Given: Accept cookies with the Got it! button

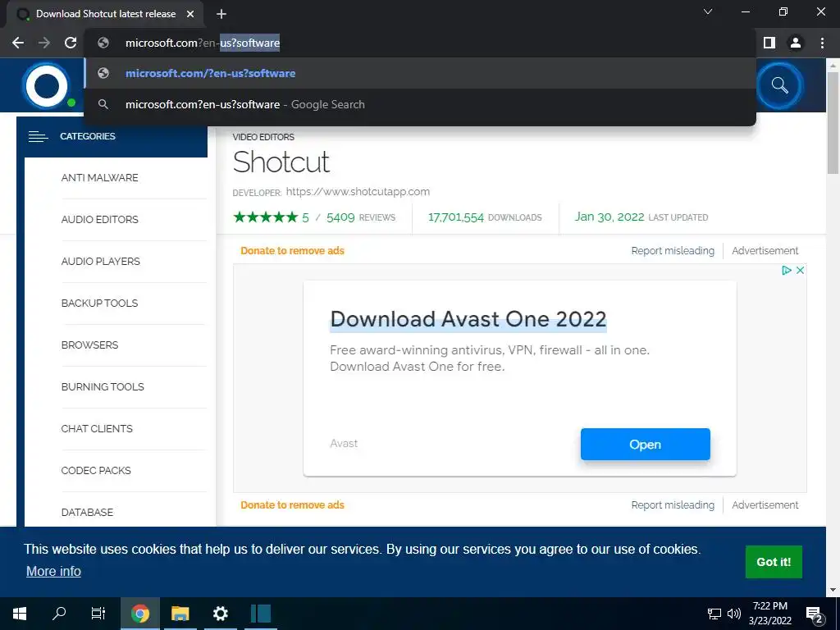Looking at the screenshot, I should (x=774, y=562).
